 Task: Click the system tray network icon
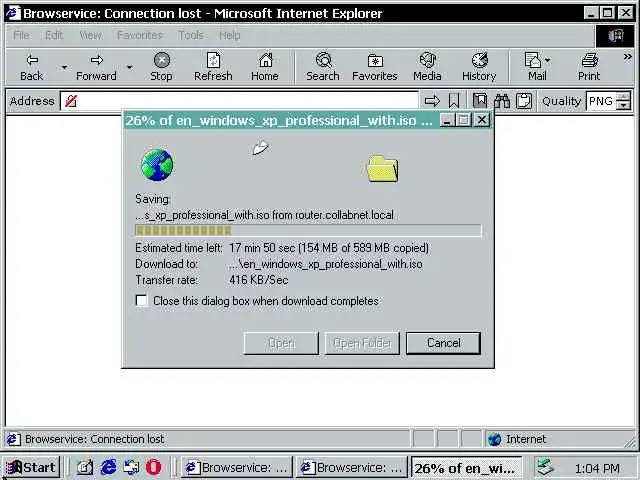(545, 467)
